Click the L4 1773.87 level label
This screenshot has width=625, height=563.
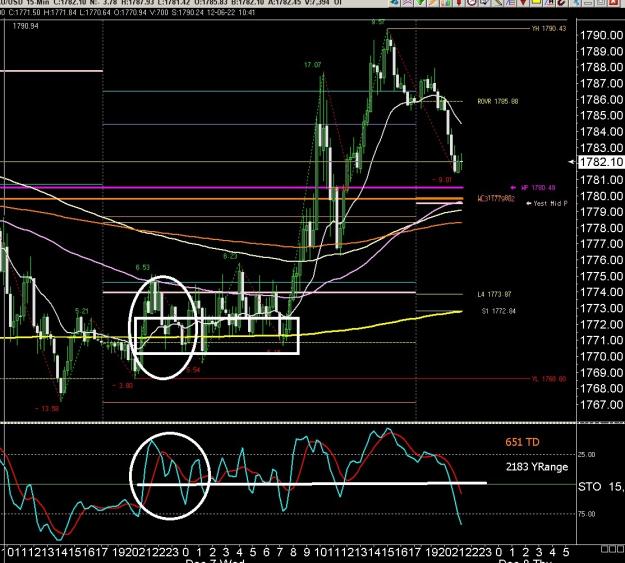pos(494,294)
